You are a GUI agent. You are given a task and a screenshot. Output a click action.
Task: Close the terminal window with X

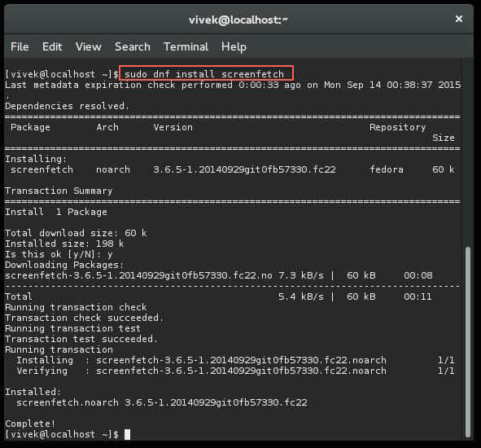click(459, 19)
